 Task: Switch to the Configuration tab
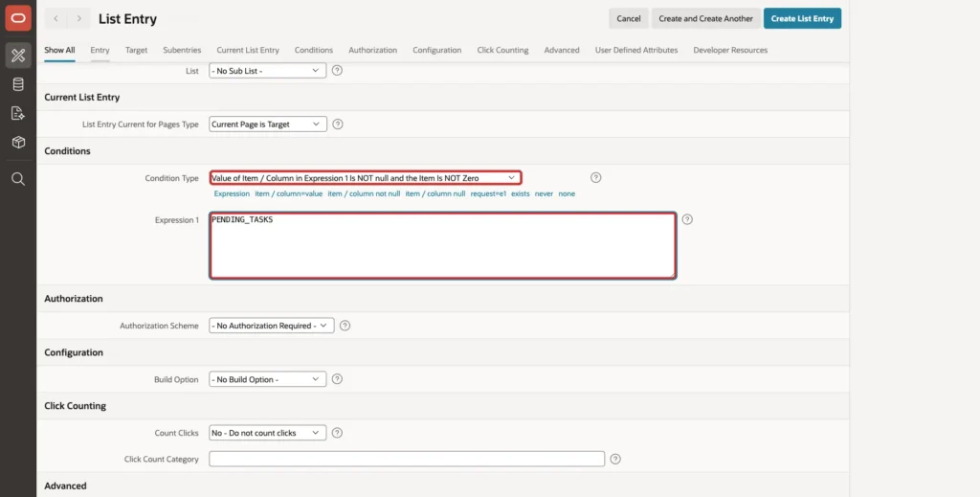coord(436,50)
